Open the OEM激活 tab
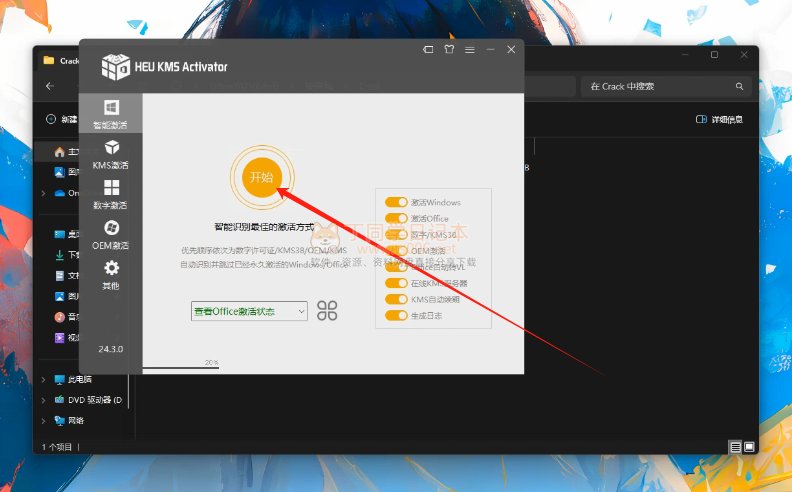 111,235
